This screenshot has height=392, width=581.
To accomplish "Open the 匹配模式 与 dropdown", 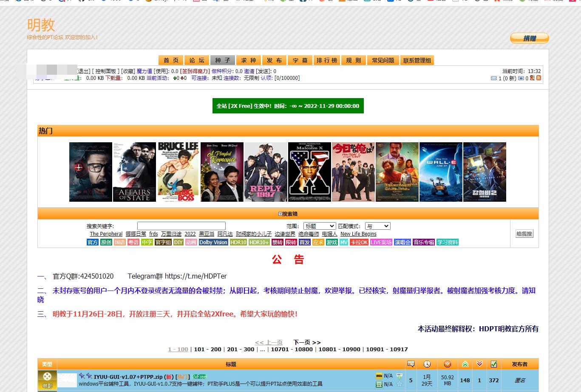I will [378, 226].
